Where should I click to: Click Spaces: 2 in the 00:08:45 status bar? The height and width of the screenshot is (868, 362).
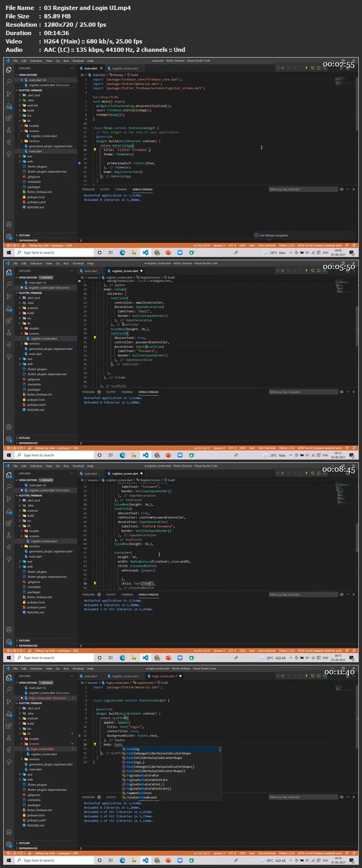(x=219, y=650)
